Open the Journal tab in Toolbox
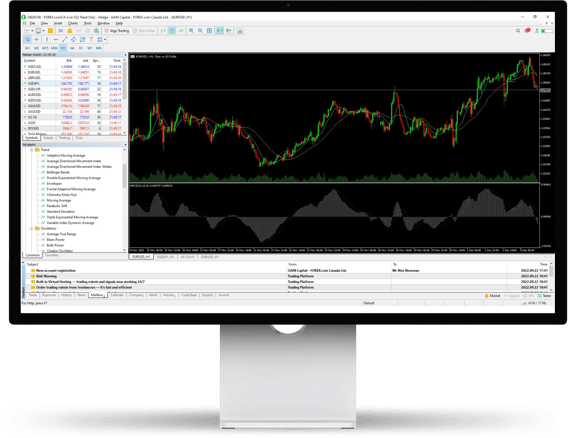Screen dimensions: 576x438 click(224, 295)
